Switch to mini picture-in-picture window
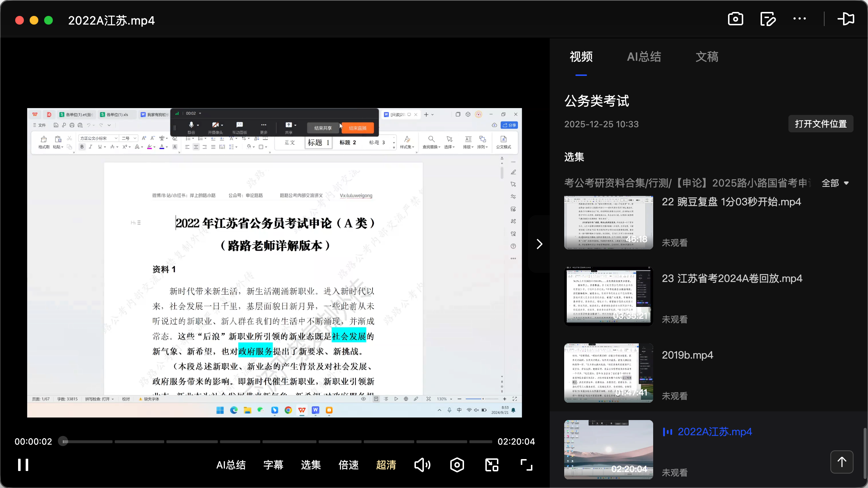 491,465
